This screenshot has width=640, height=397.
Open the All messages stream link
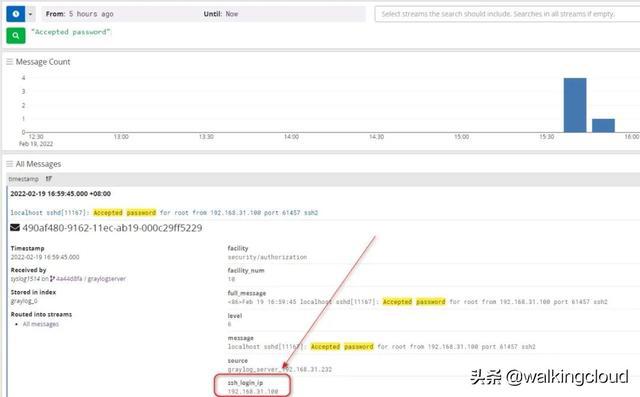pyautogui.click(x=41, y=324)
